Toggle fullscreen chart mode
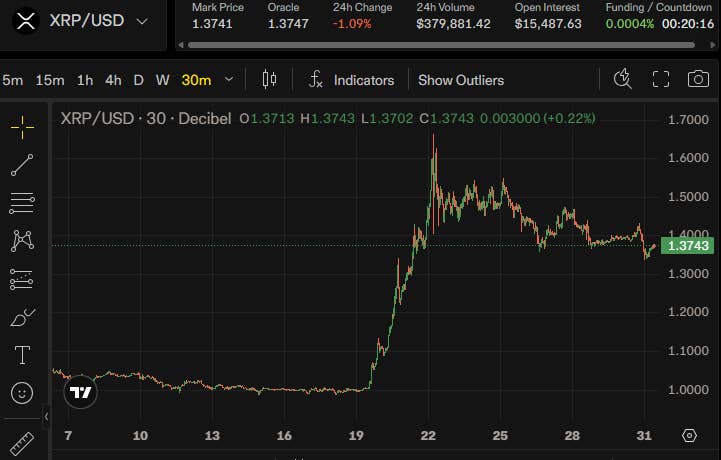 click(661, 79)
